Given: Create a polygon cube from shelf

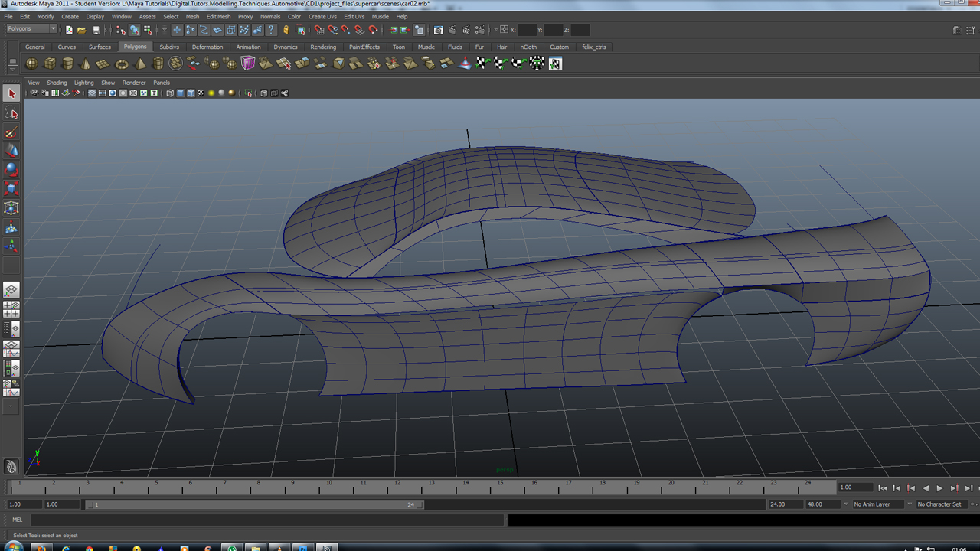Looking at the screenshot, I should tap(50, 64).
